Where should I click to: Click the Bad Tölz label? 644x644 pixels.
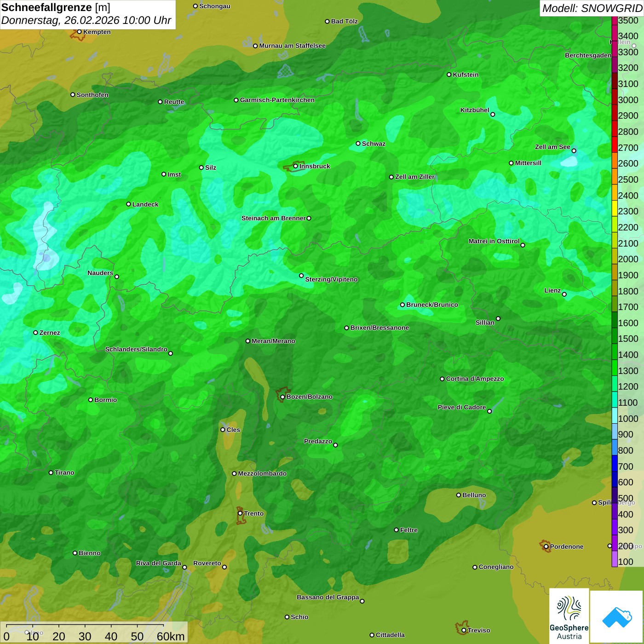click(x=344, y=21)
